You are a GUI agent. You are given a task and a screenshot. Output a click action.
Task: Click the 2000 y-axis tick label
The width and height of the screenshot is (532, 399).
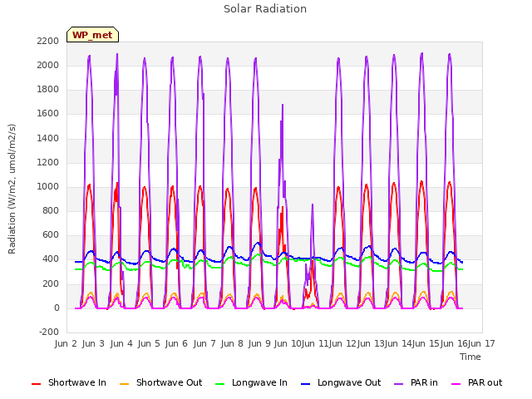click(x=48, y=65)
